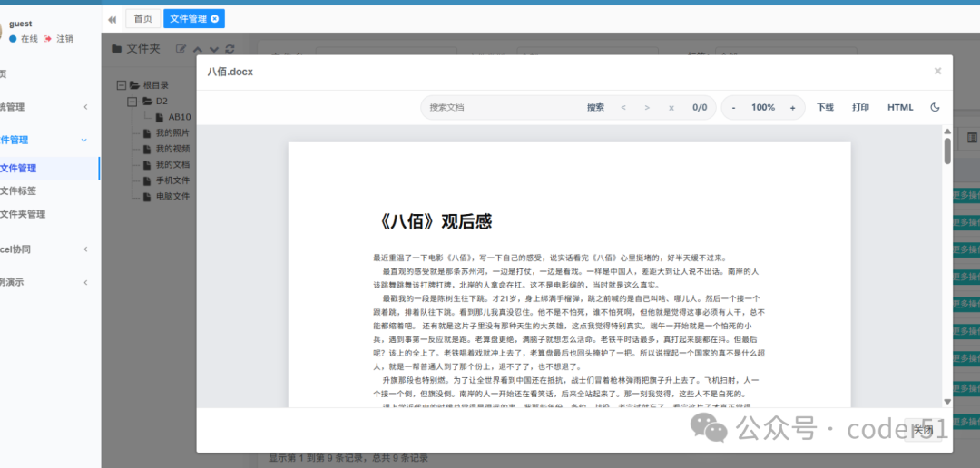The width and height of the screenshot is (980, 468).
Task: Click the edit folder icon beside 文件夹
Action: tap(181, 49)
